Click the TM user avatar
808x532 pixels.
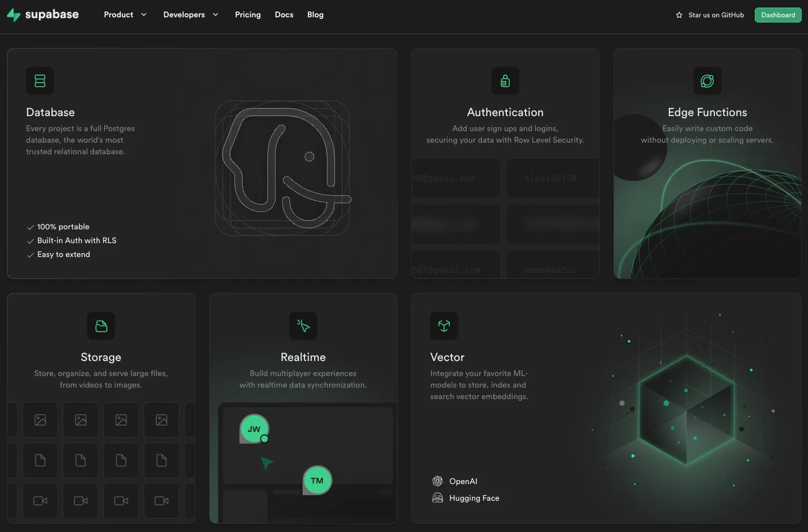click(x=317, y=481)
